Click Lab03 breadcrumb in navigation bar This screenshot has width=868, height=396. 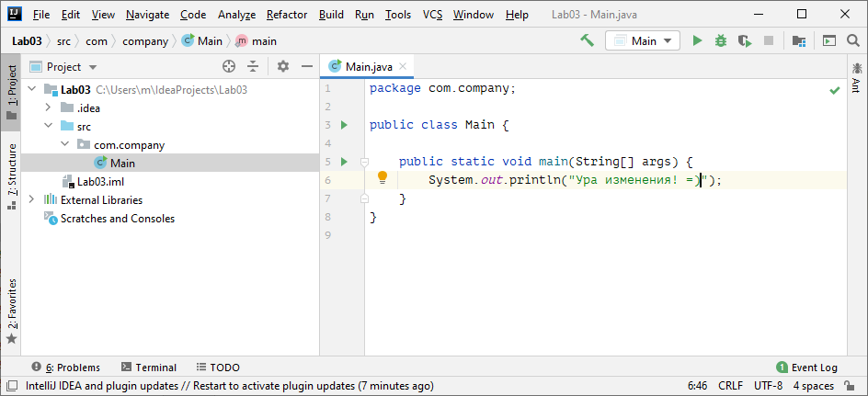[x=28, y=41]
